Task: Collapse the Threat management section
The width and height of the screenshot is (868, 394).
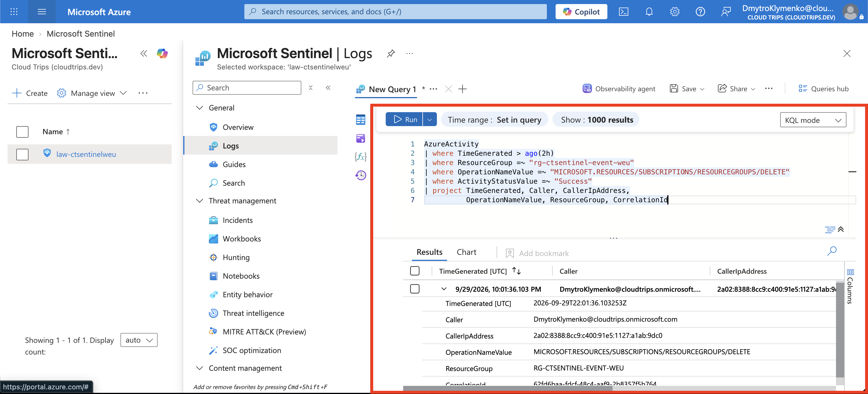Action: [200, 201]
